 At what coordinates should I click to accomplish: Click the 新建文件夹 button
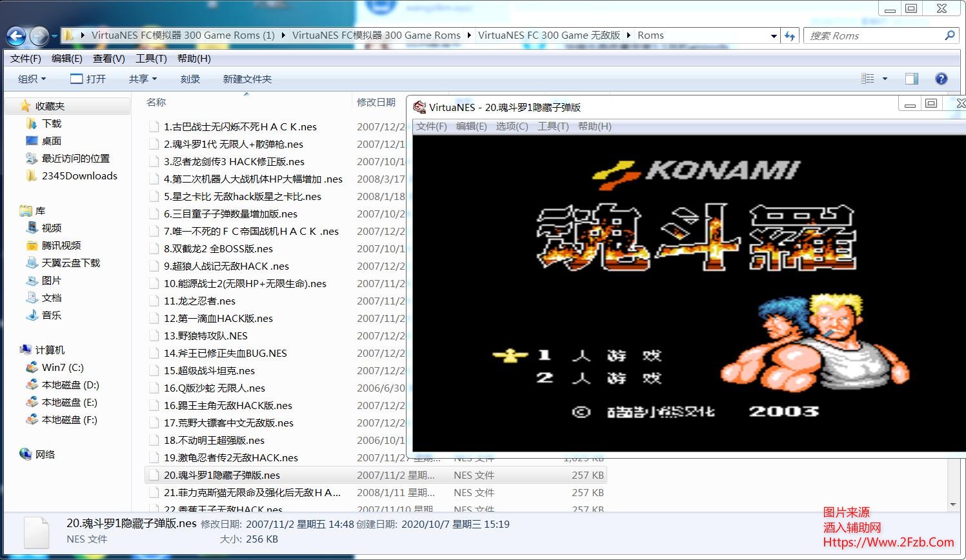click(x=247, y=79)
